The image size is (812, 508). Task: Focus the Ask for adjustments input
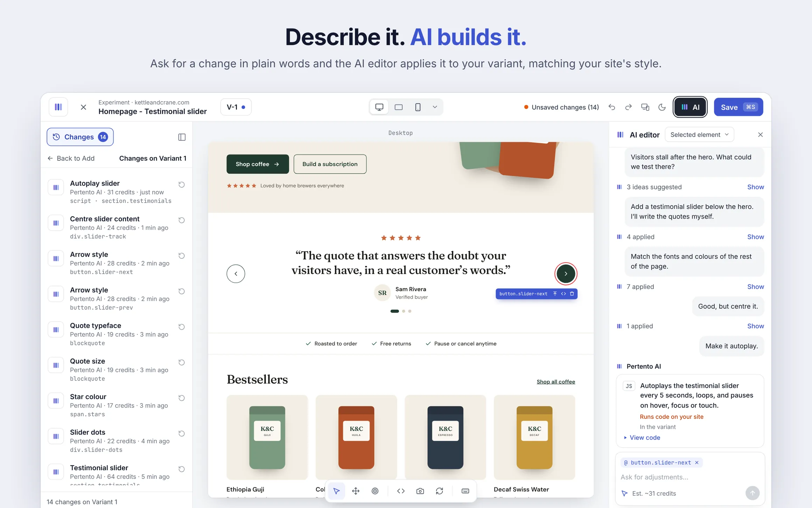[689, 477]
